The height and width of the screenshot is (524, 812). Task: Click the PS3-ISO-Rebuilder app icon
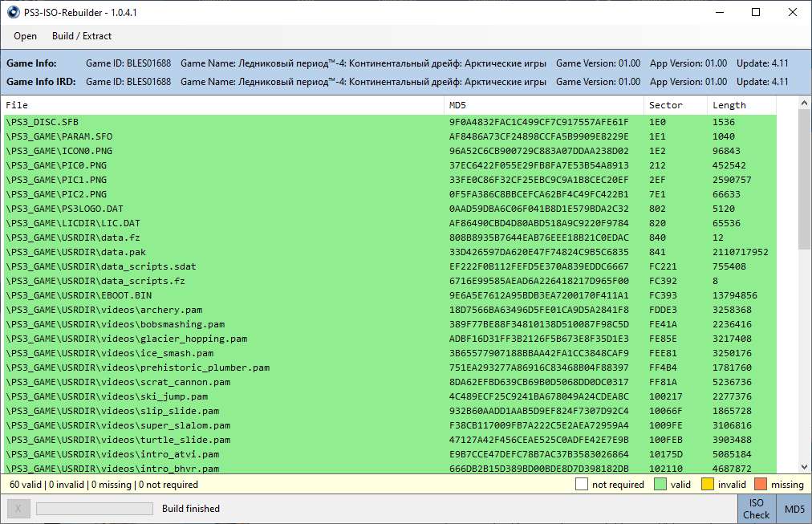[12, 12]
